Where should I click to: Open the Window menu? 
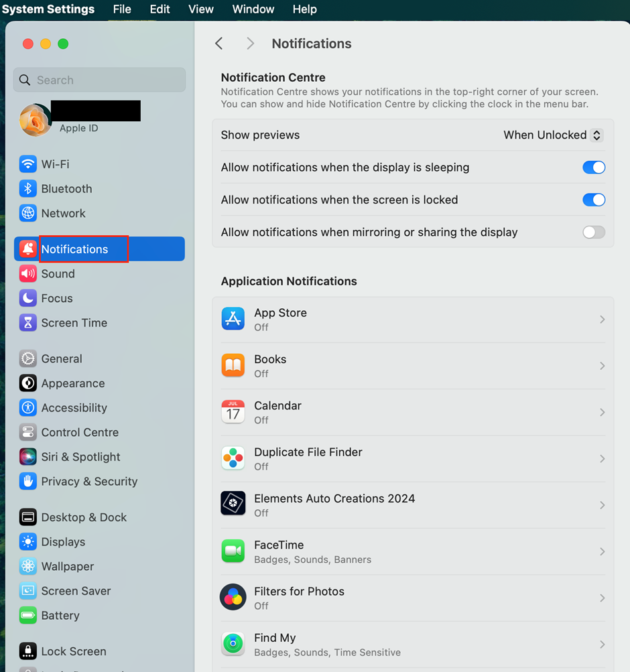click(x=253, y=9)
